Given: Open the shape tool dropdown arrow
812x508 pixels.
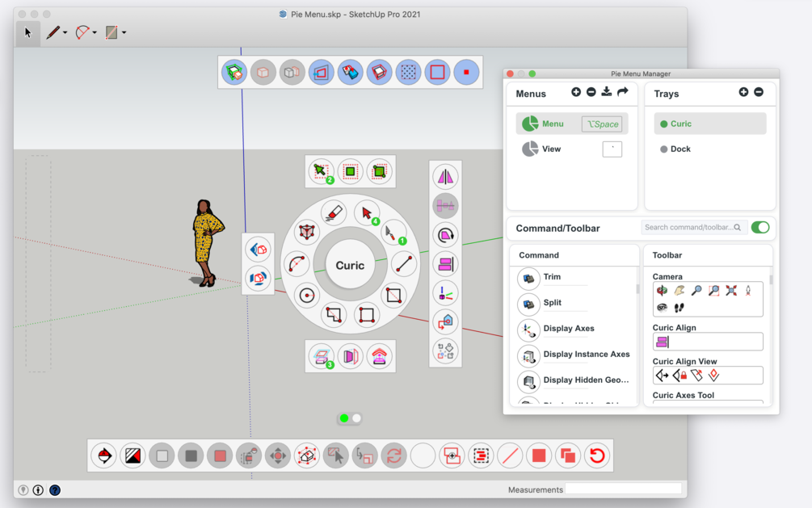Looking at the screenshot, I should 124,33.
